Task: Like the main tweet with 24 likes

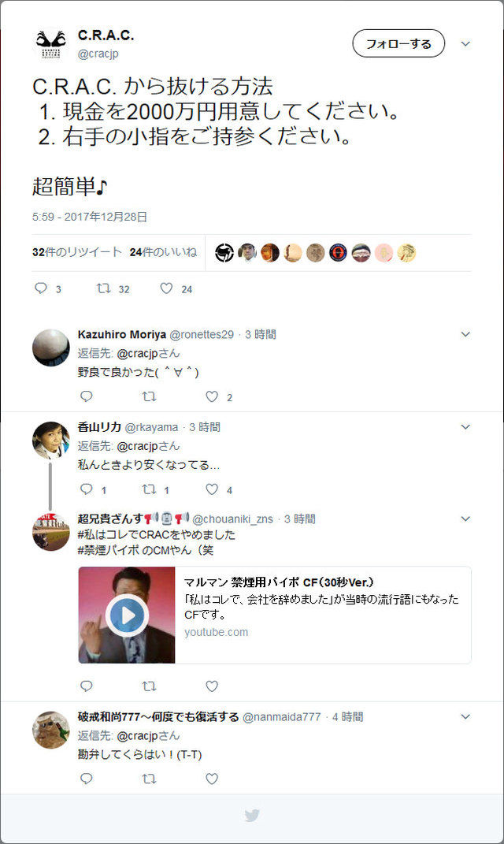Action: 166,288
